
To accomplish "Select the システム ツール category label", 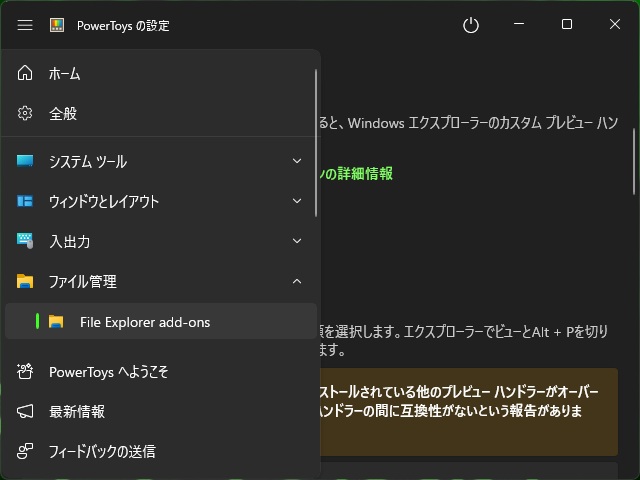I will (x=88, y=161).
